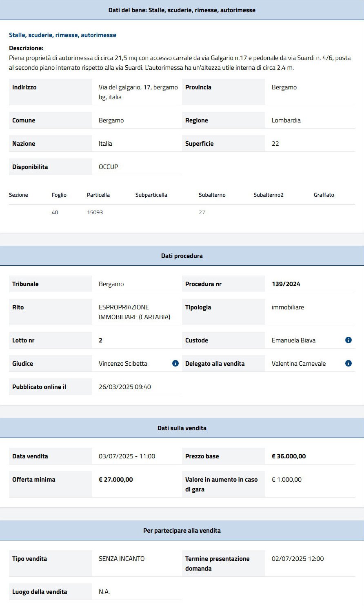Click the delegate name 'Valentina Carnevale'
Viewport: 364px width, 609px height.
[299, 364]
